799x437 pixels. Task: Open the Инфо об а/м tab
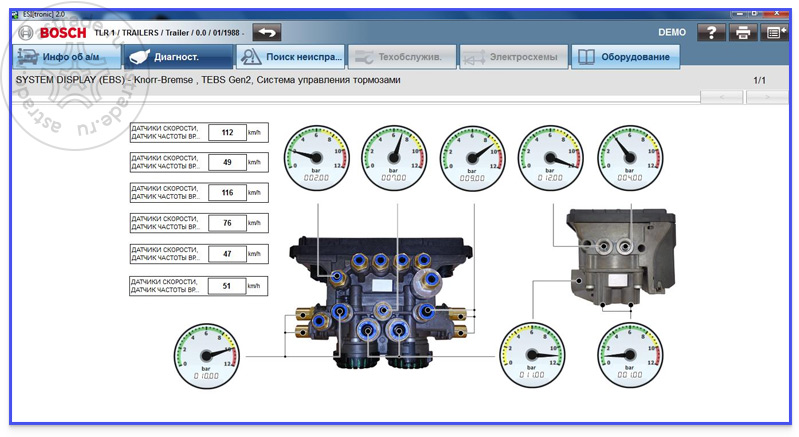click(67, 57)
